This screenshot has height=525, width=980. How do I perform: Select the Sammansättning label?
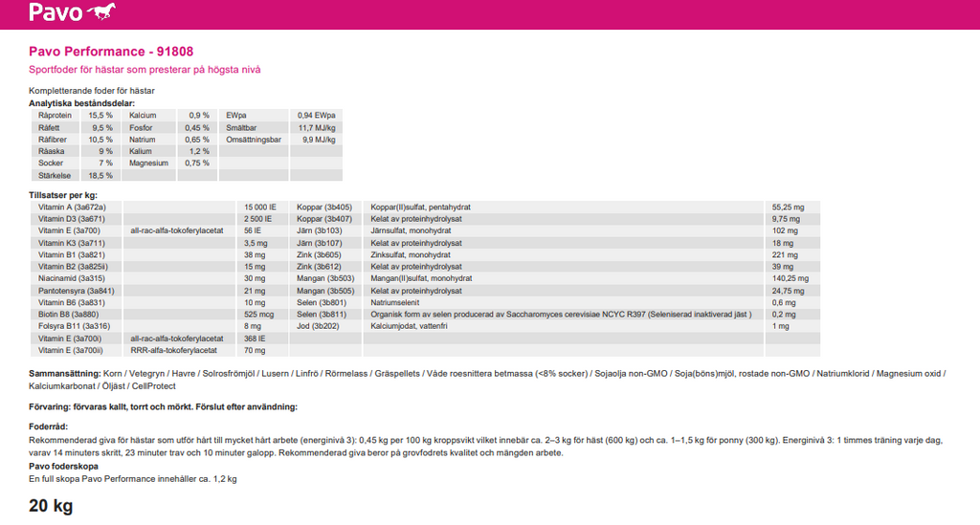[65, 373]
